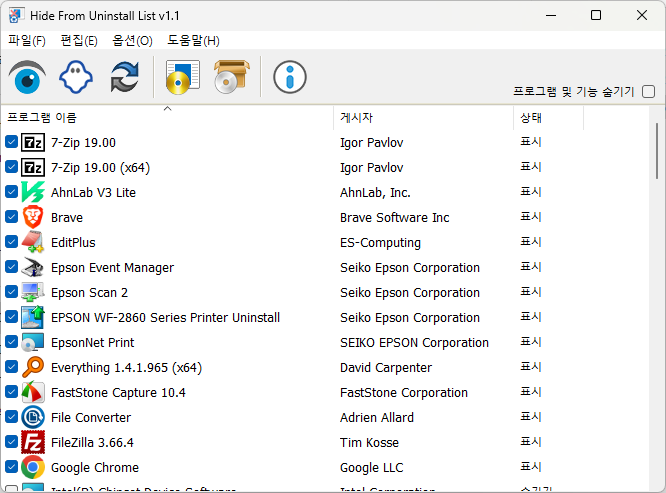Select Seiko Epson Corporation for Epson Scan 2
Viewport: 666px width, 493px height.
pyautogui.click(x=409, y=293)
